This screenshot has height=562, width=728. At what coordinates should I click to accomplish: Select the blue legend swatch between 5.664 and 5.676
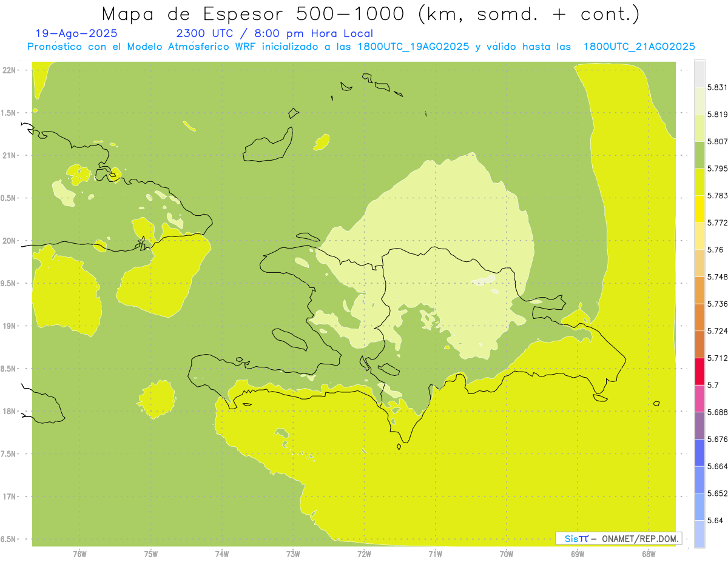coord(699,452)
